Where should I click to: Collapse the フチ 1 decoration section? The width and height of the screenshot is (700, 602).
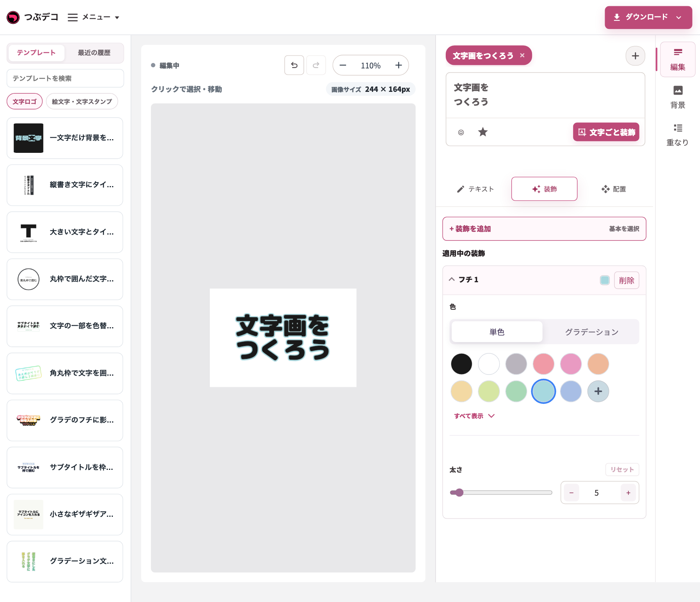click(x=452, y=279)
